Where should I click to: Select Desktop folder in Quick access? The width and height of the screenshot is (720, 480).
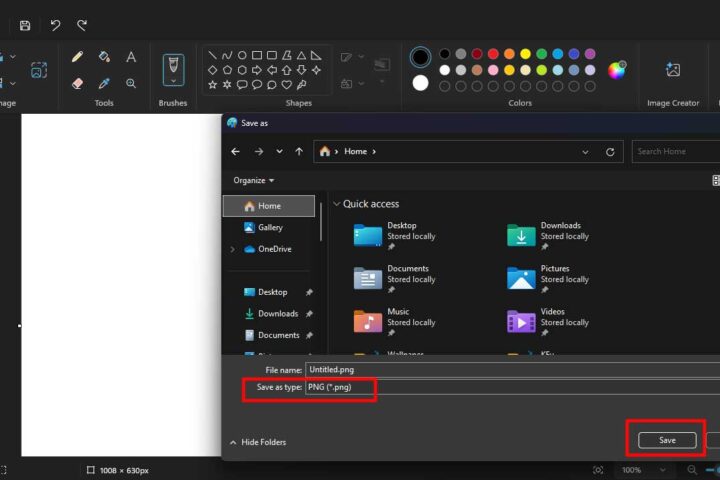point(394,236)
